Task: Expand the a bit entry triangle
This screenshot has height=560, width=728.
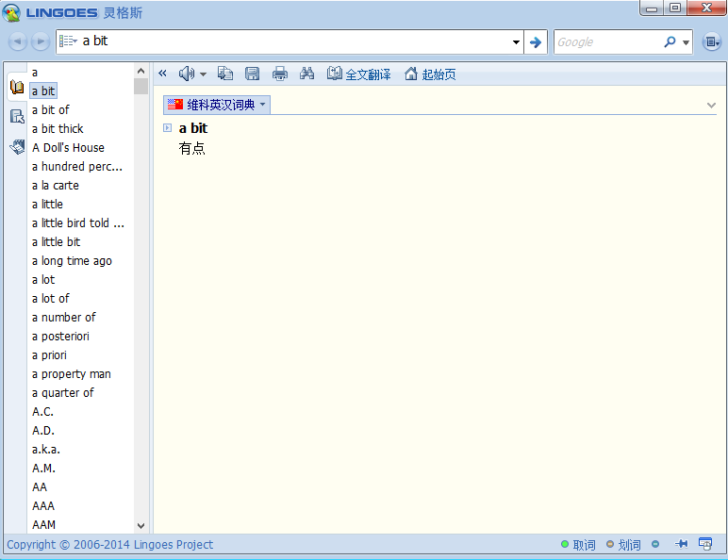Action: 167,128
